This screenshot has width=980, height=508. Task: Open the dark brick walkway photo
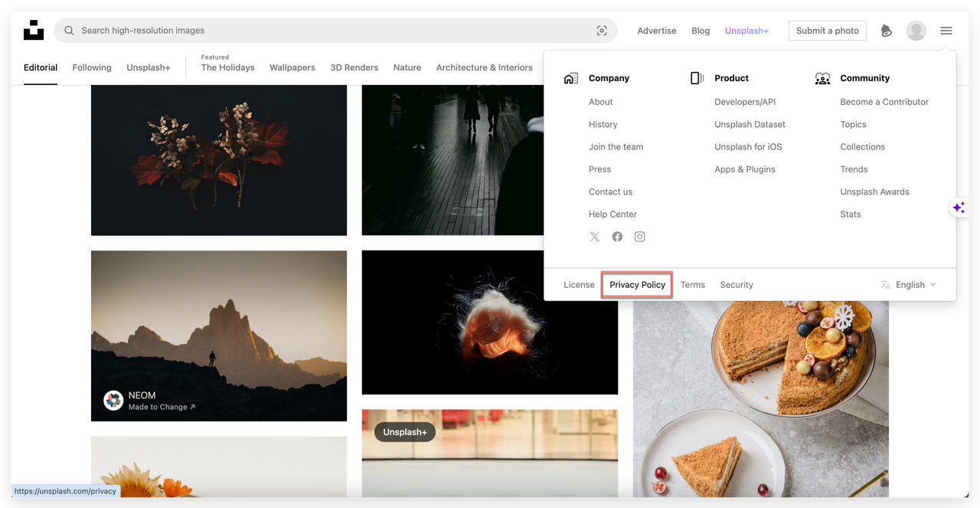click(x=452, y=160)
